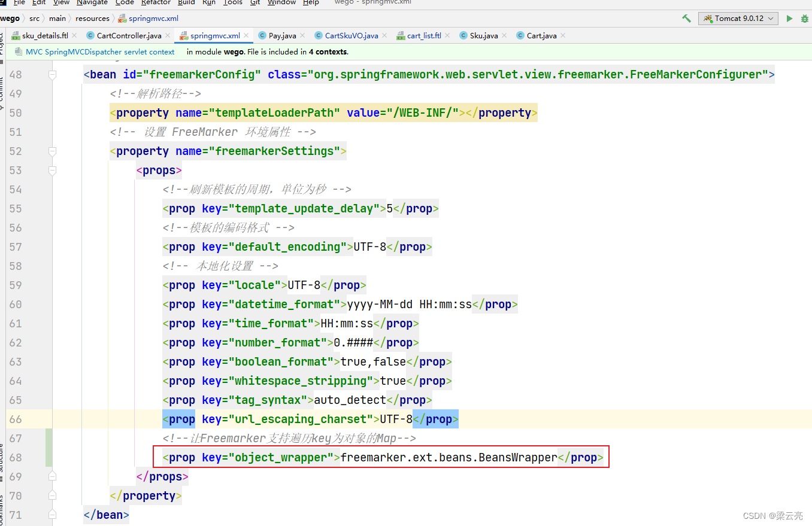
Task: Switch to the Sku.java tab
Action: pyautogui.click(x=484, y=36)
